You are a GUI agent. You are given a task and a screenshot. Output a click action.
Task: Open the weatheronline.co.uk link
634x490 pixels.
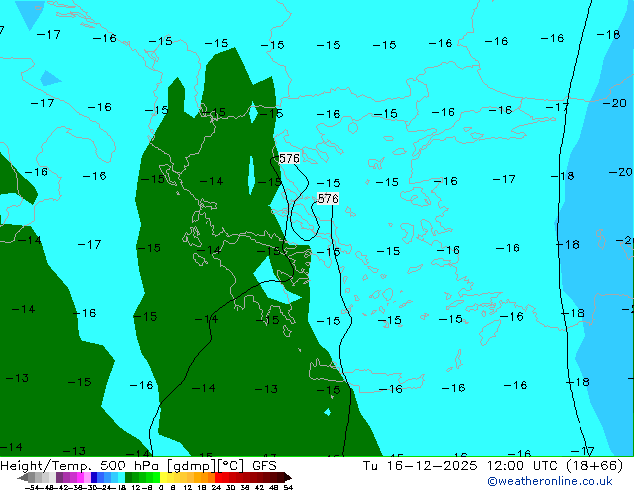click(x=550, y=481)
